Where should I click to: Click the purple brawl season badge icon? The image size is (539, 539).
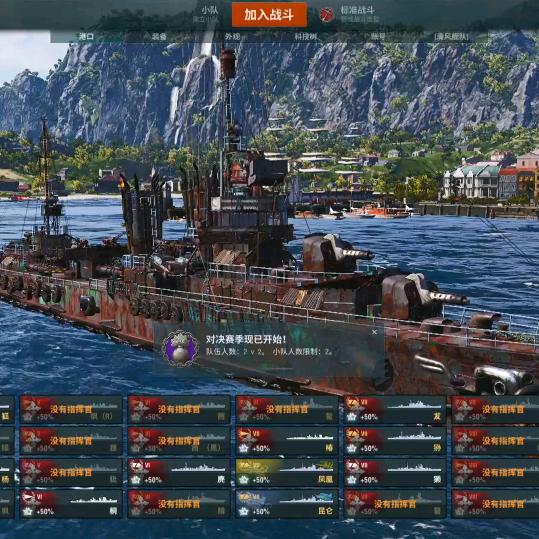pos(180,349)
